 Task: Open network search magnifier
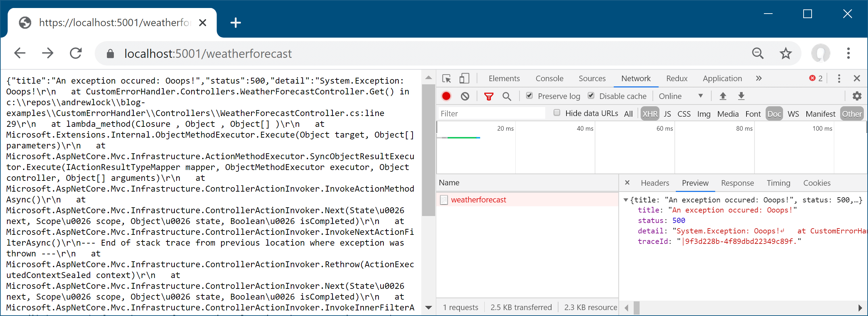(507, 96)
